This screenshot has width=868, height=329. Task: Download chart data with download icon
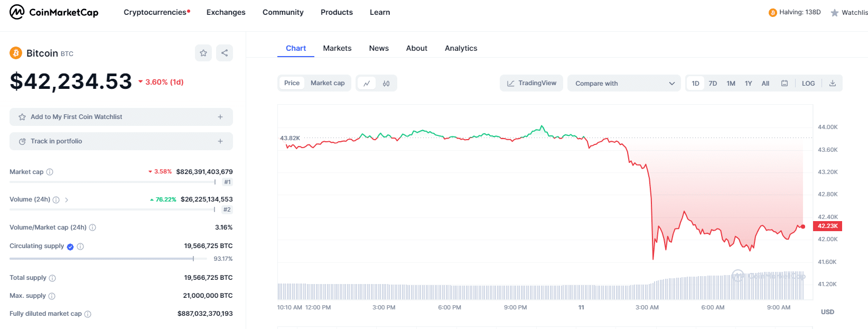(833, 84)
